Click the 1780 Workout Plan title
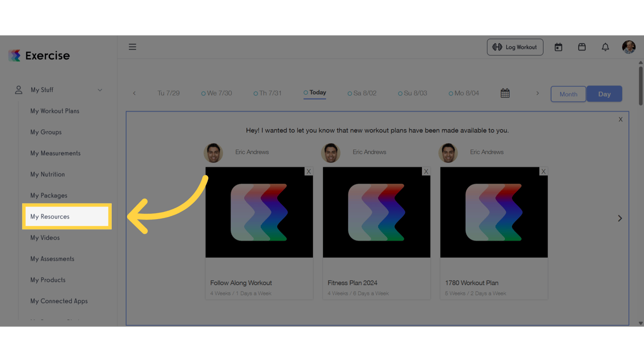 (x=471, y=283)
